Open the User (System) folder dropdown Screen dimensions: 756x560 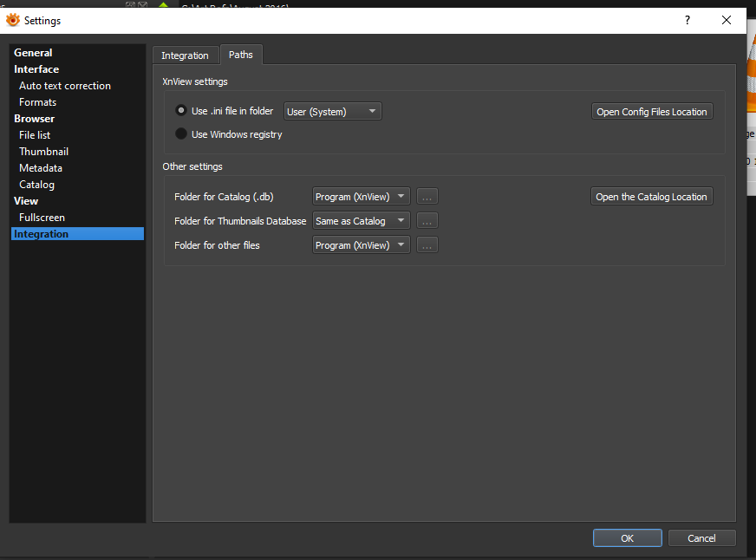(333, 111)
